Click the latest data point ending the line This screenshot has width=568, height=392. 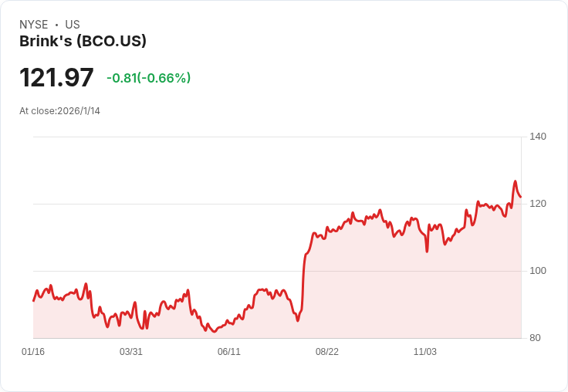(x=520, y=197)
